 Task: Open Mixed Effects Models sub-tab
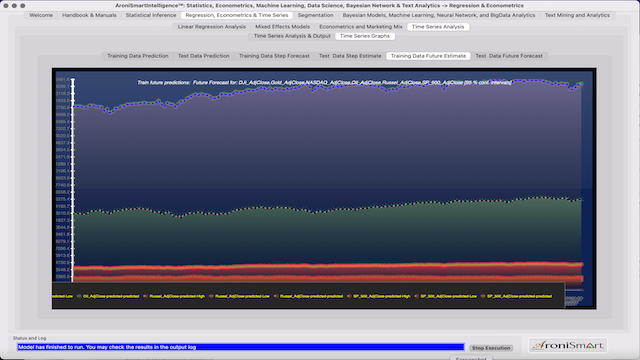(x=282, y=27)
